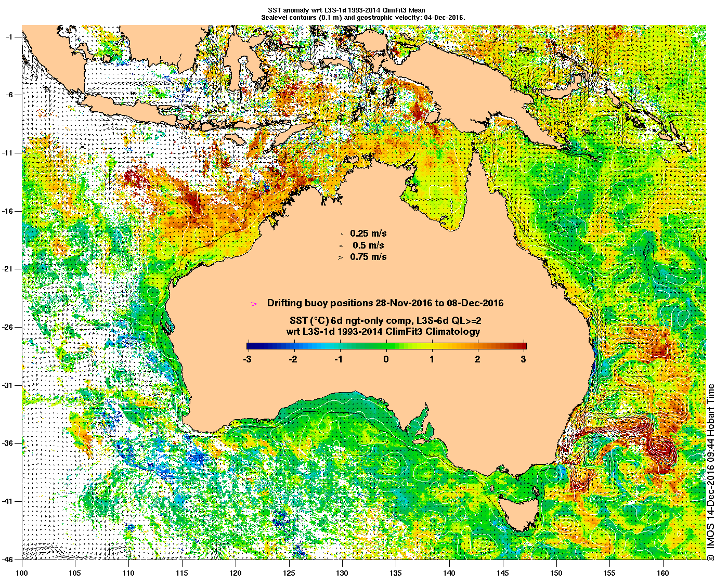Select the dark red end of colorbar
Screen dimensions: 728x585
tap(523, 346)
